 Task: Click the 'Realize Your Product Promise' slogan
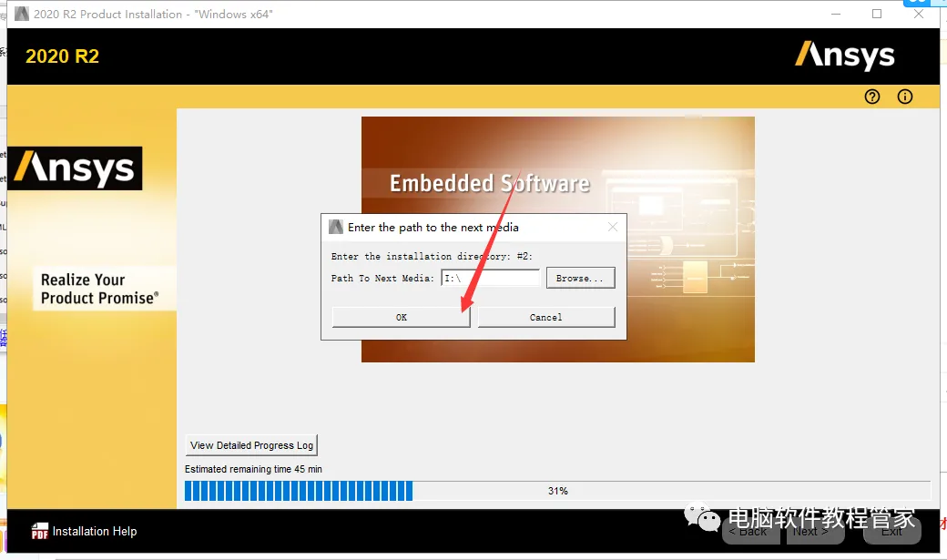[x=99, y=289]
